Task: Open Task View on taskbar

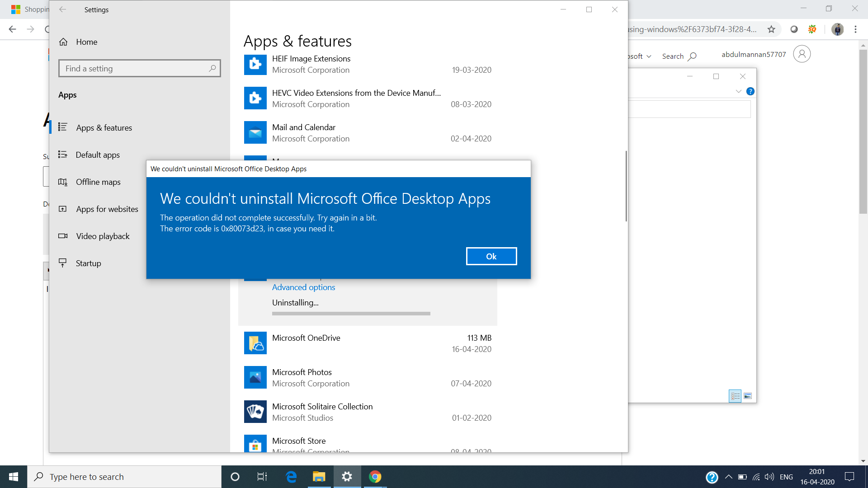Action: 262,477
